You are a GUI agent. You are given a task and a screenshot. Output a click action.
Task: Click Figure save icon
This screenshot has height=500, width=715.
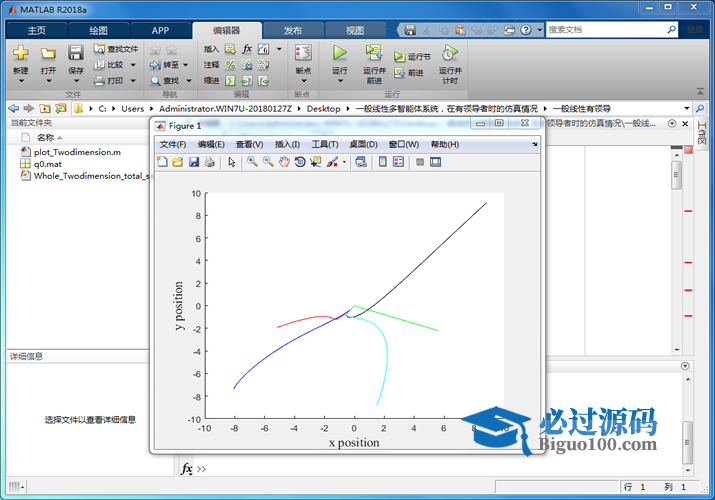pyautogui.click(x=194, y=162)
